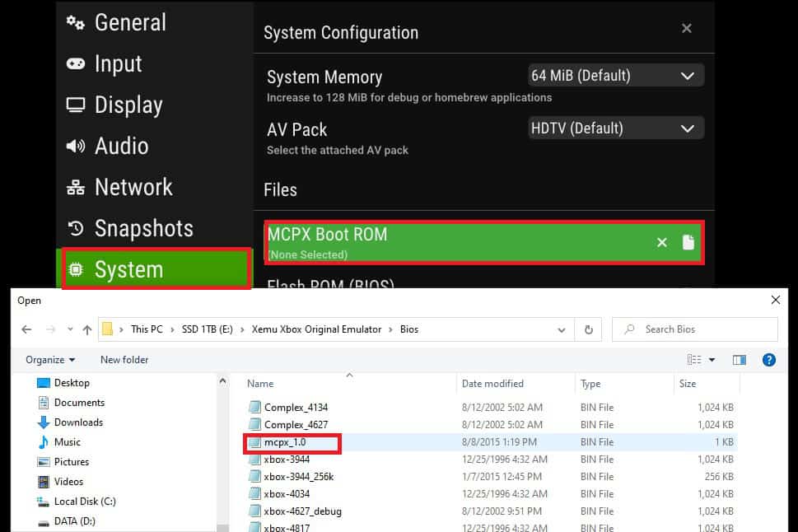Click the navigation pane scroll up arrow
Image resolution: width=798 pixels, height=532 pixels.
click(x=222, y=380)
